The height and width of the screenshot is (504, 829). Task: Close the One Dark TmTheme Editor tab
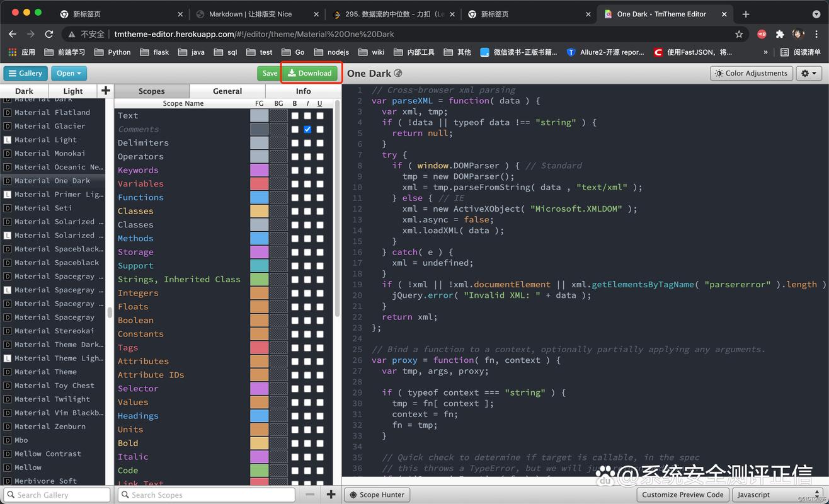point(726,14)
